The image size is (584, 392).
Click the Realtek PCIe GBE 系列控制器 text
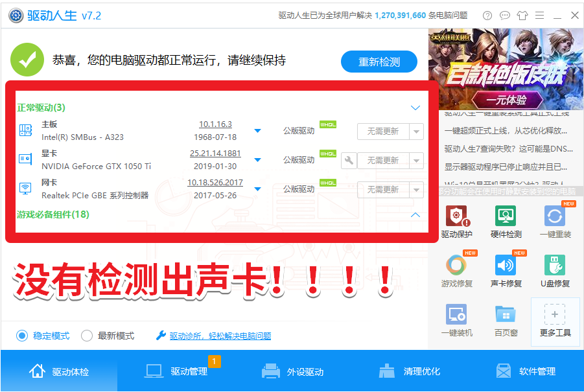(x=95, y=196)
